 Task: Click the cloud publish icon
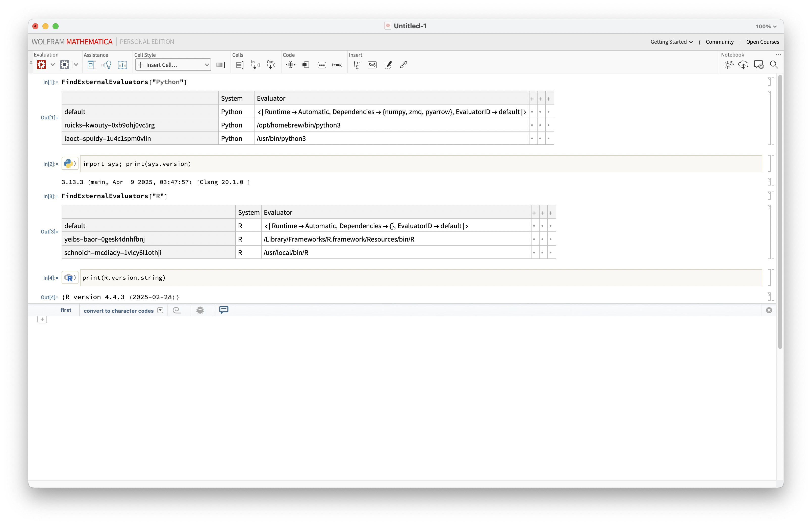point(743,65)
